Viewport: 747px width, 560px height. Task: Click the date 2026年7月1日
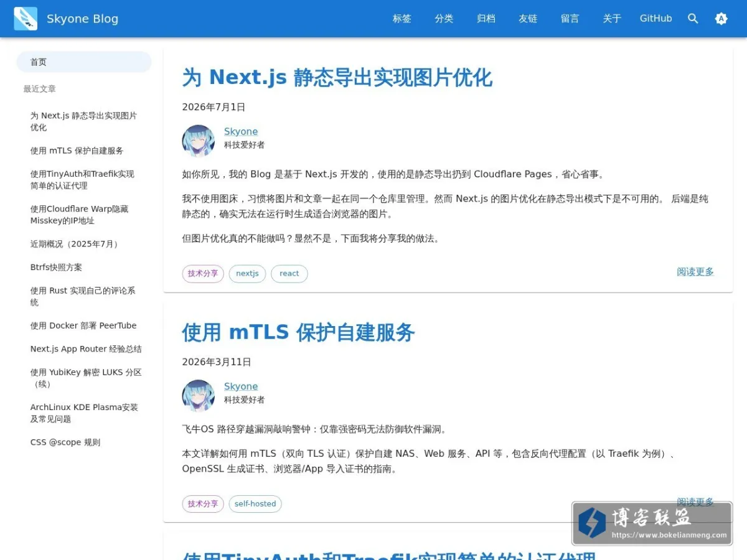[214, 107]
